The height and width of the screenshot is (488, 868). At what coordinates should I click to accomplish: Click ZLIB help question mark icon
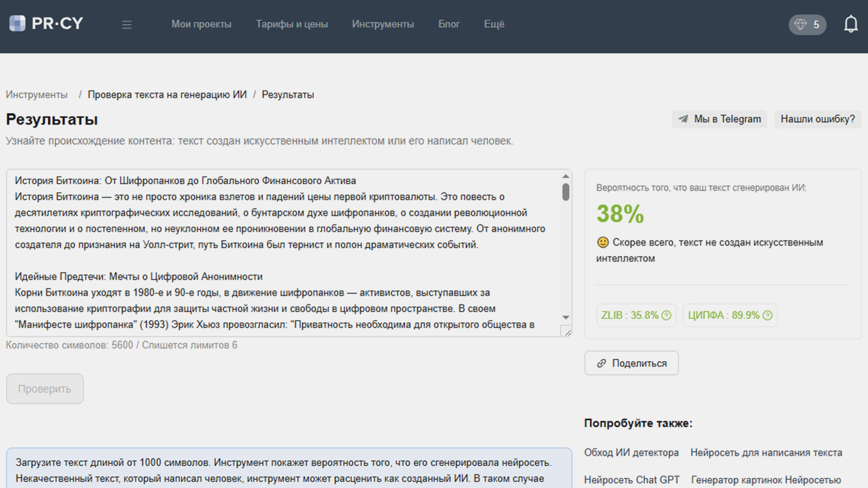(666, 316)
